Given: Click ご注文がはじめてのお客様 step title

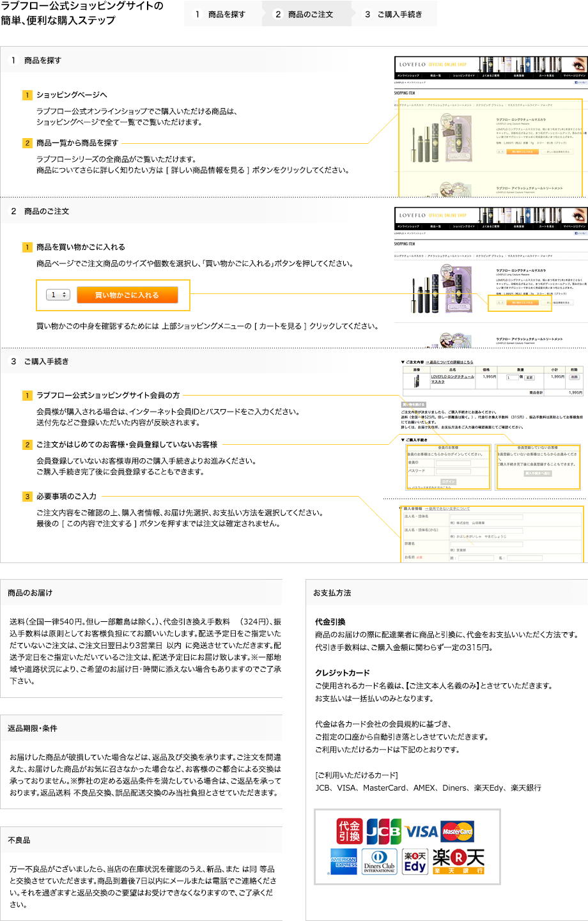Looking at the screenshot, I should (127, 444).
